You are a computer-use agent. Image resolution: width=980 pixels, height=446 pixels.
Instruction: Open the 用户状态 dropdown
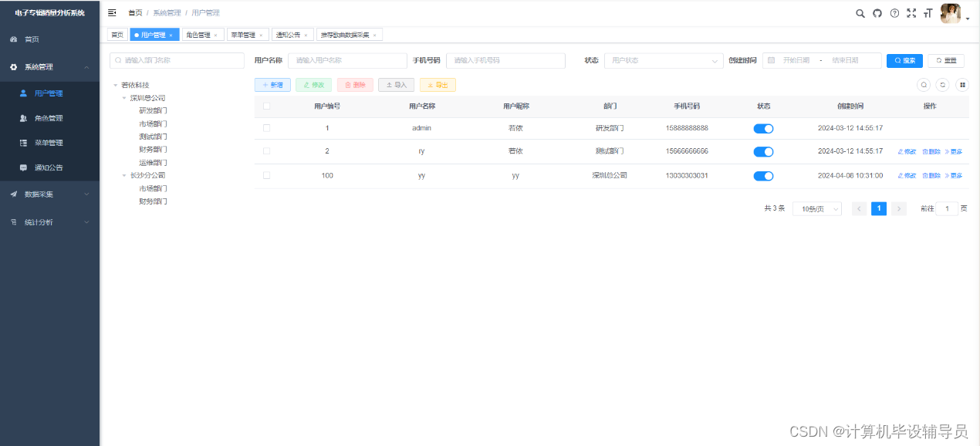[664, 60]
